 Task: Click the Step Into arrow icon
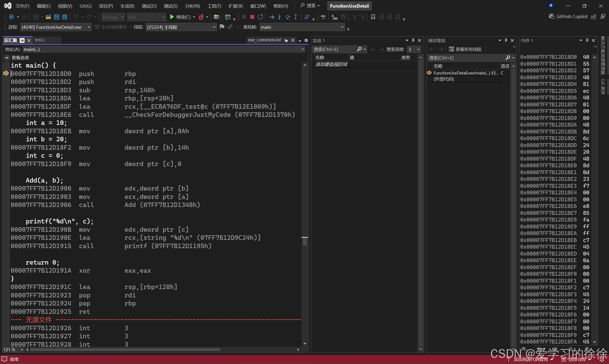[279, 17]
